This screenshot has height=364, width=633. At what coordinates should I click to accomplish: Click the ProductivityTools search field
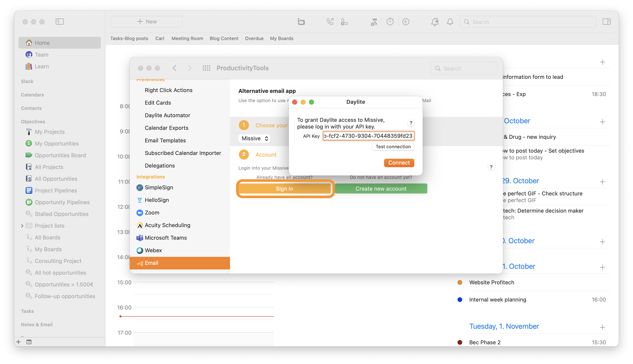[x=464, y=68]
